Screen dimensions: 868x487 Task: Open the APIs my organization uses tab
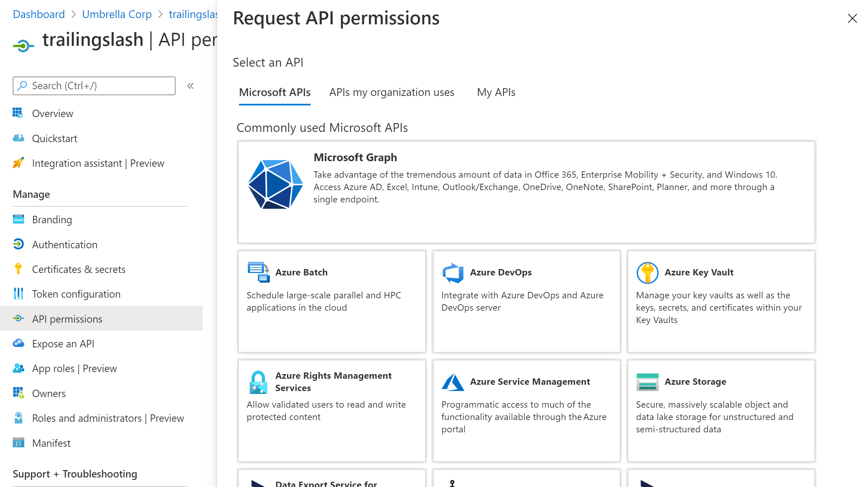392,92
